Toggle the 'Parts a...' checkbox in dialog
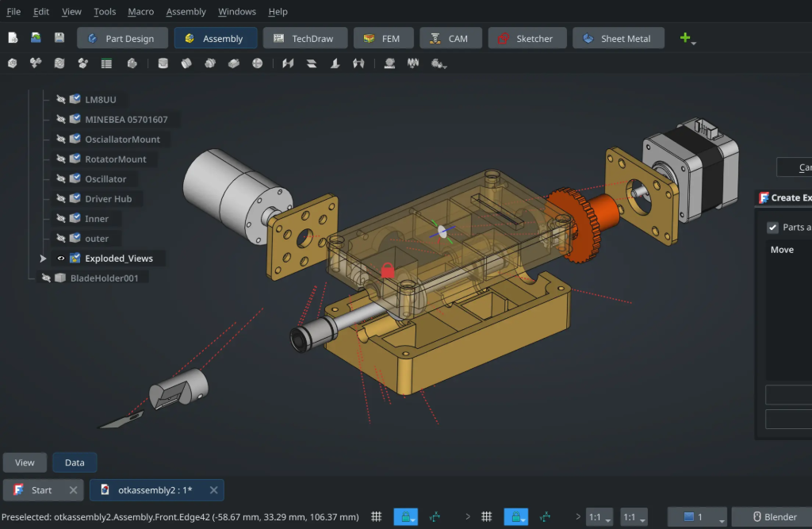This screenshot has width=812, height=529. [772, 228]
